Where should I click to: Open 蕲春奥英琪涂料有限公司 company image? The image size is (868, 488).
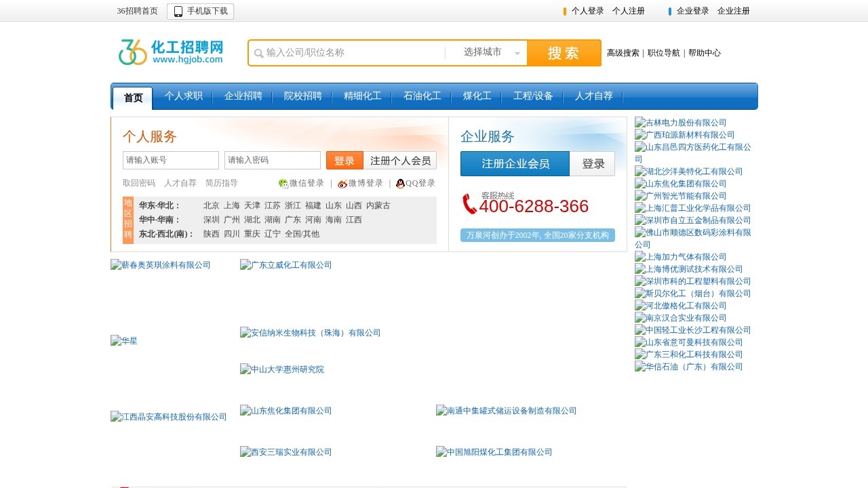coord(161,265)
